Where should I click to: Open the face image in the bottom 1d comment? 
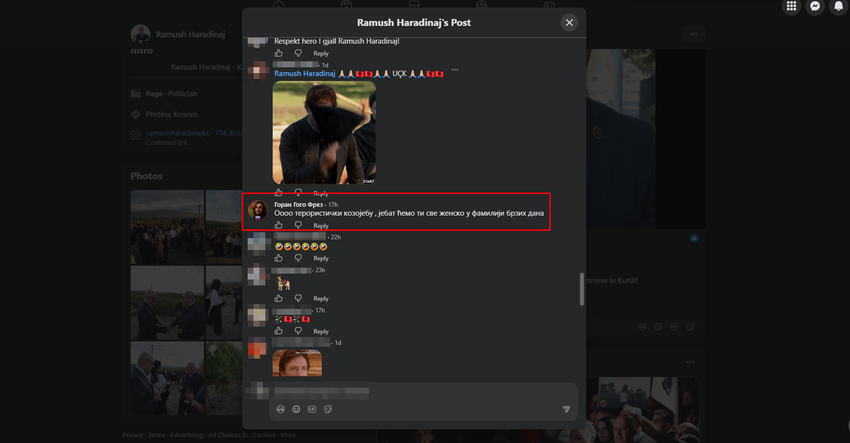click(297, 363)
